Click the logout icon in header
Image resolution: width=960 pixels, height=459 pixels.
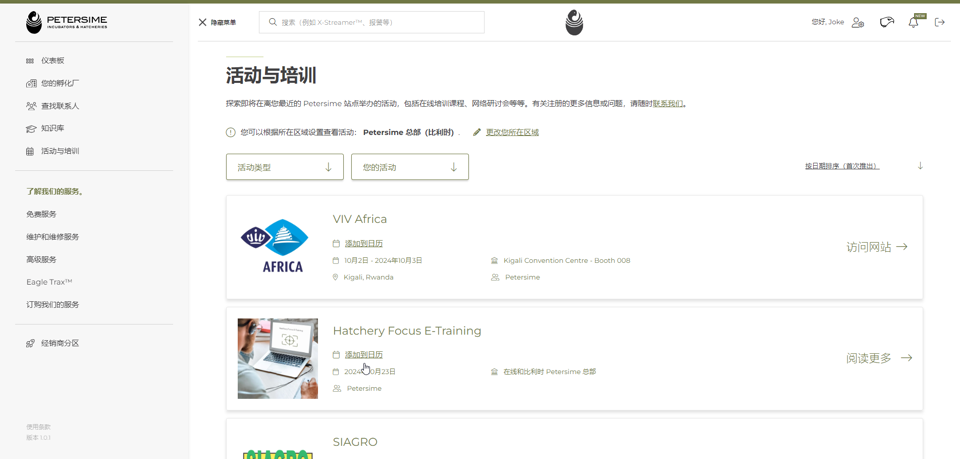[940, 22]
